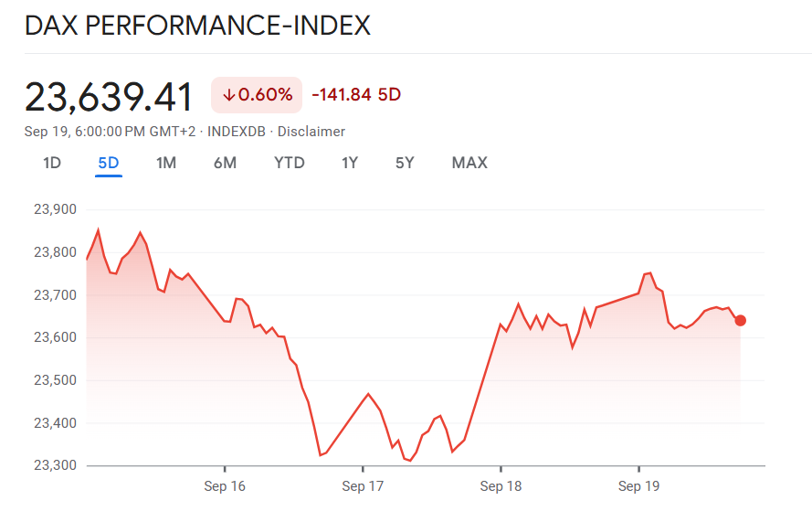Viewport: 812px width, 511px height.
Task: Click the Sep 19 date label on the axis
Action: click(638, 486)
